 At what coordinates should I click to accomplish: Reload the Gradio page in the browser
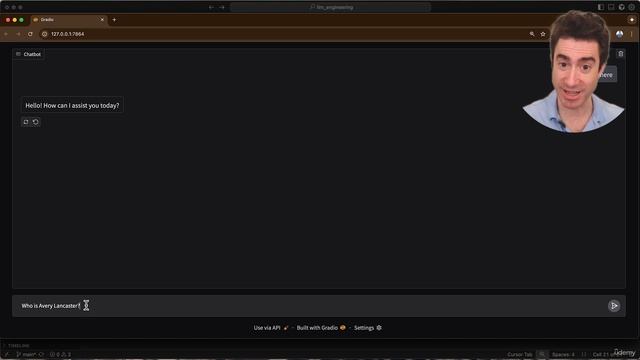(30, 34)
